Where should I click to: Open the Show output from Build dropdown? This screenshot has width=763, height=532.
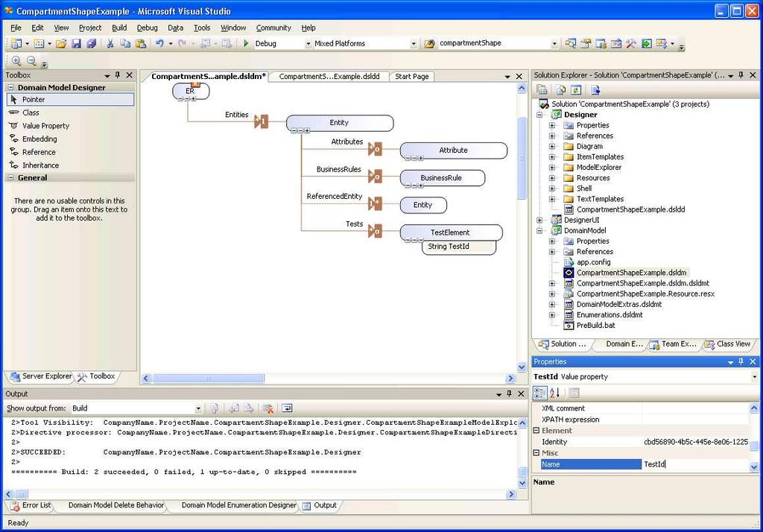[198, 408]
